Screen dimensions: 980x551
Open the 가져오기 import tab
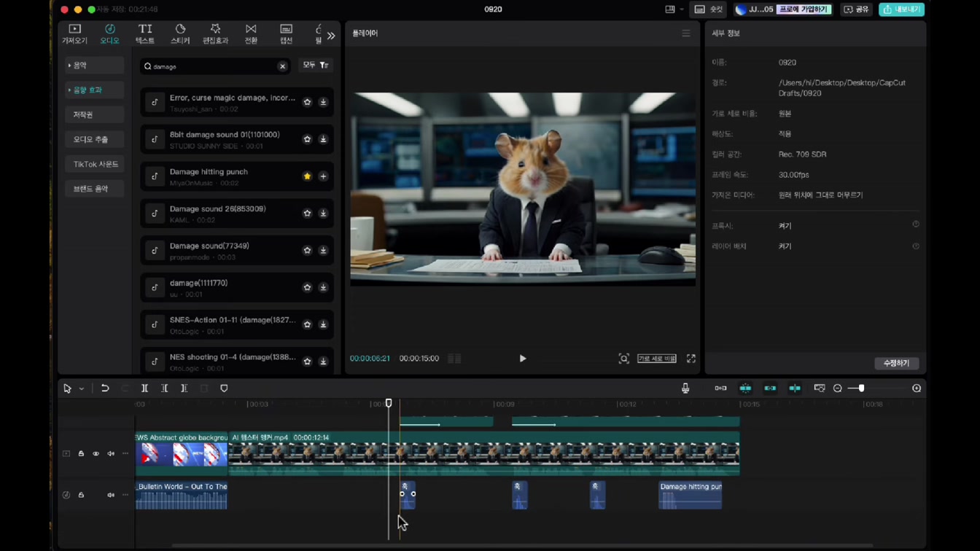74,34
